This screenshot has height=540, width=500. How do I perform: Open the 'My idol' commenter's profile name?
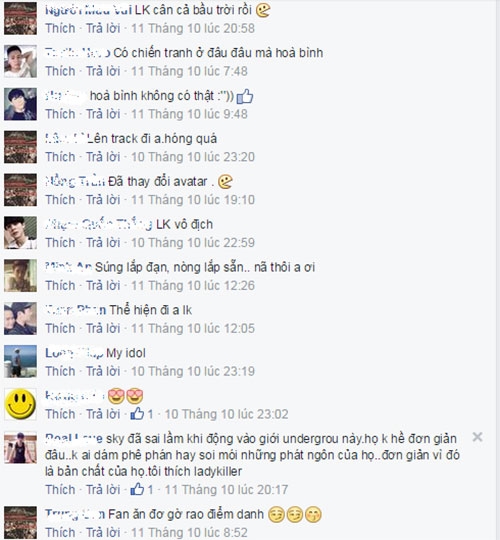click(74, 353)
